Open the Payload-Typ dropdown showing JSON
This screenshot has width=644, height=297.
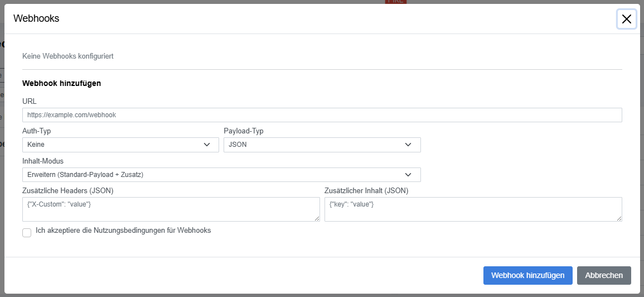click(x=322, y=145)
